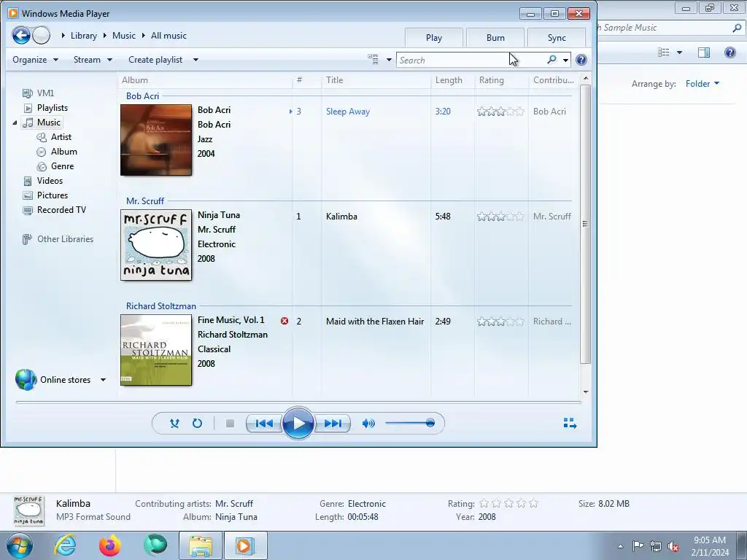This screenshot has width=747, height=560.
Task: Click the Media Player Search input field
Action: (x=471, y=60)
